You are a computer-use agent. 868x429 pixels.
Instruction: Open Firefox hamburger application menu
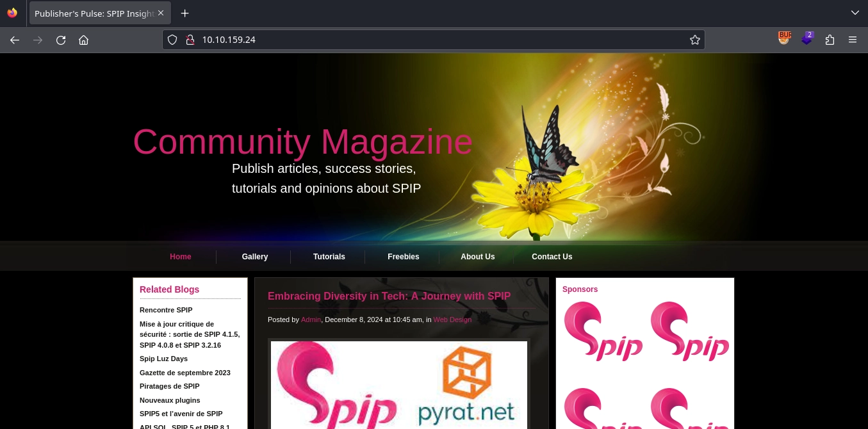[853, 40]
